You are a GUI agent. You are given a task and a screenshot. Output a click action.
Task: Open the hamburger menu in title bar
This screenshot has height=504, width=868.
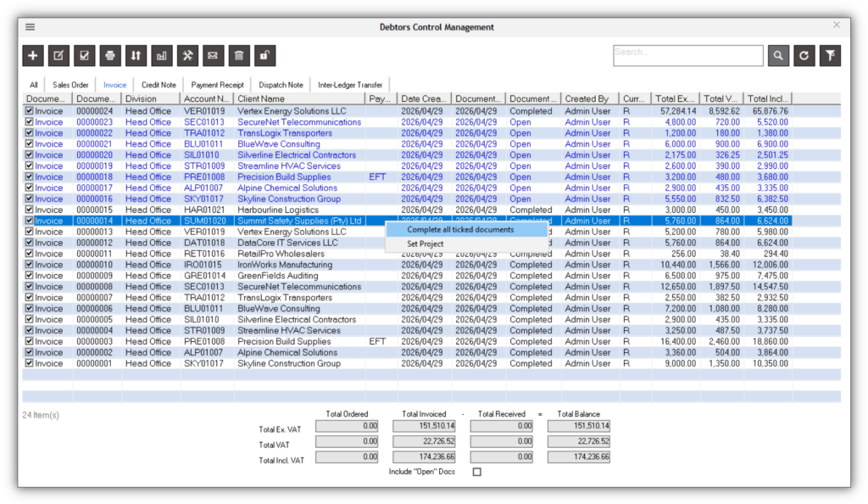tap(31, 26)
